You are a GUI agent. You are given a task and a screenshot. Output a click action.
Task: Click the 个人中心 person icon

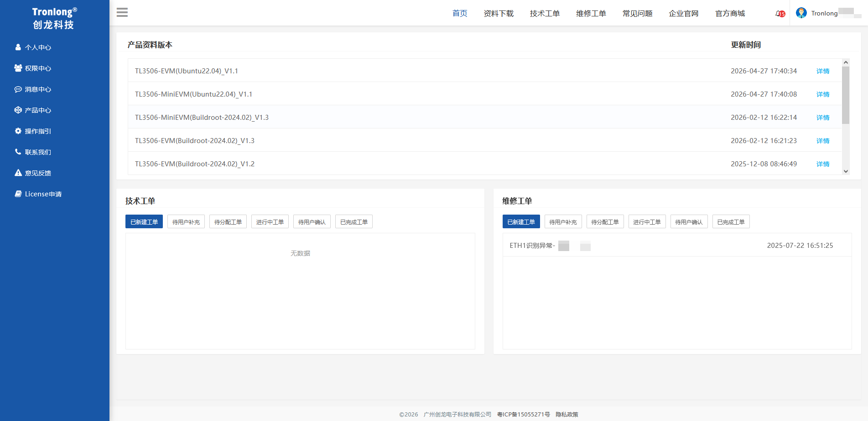click(18, 47)
